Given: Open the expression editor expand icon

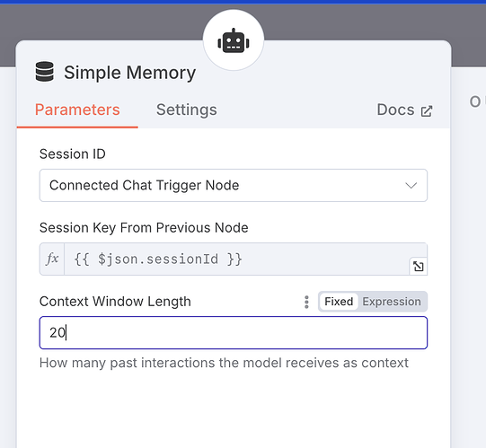Looking at the screenshot, I should (418, 266).
